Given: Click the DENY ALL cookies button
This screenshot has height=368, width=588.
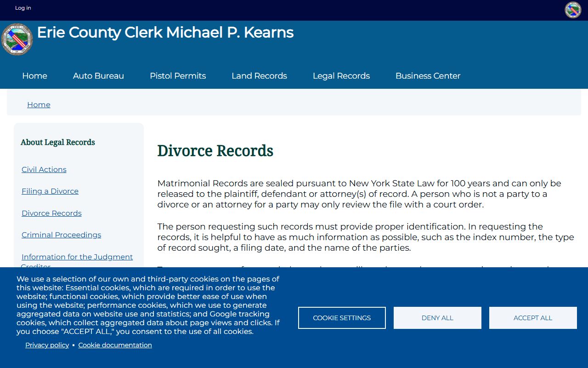Looking at the screenshot, I should pyautogui.click(x=437, y=318).
